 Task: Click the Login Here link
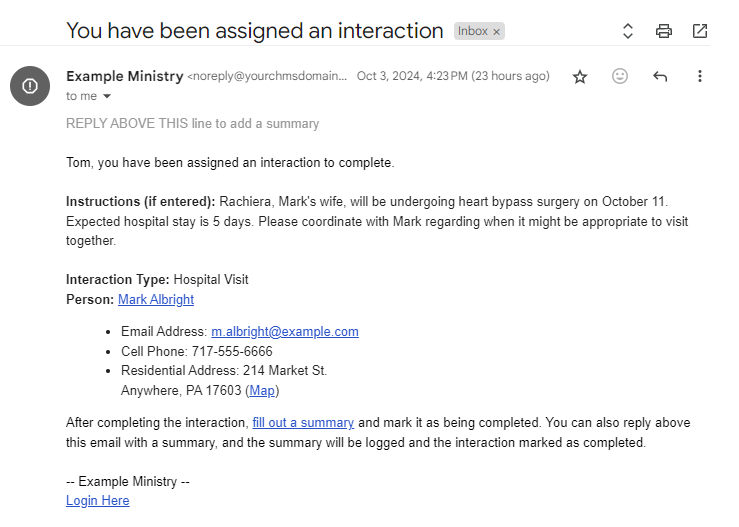pyautogui.click(x=97, y=501)
